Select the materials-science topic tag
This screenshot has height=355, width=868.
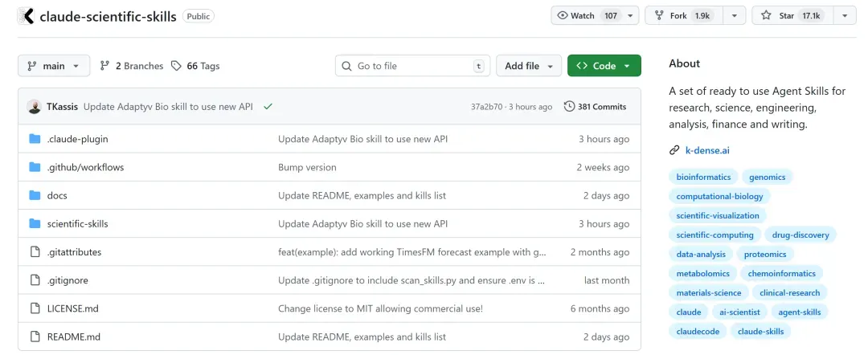(x=709, y=292)
